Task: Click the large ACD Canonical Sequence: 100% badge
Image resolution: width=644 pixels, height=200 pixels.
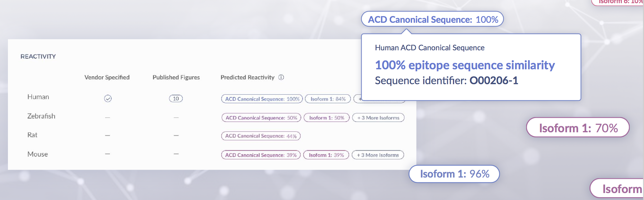Action: (x=433, y=19)
